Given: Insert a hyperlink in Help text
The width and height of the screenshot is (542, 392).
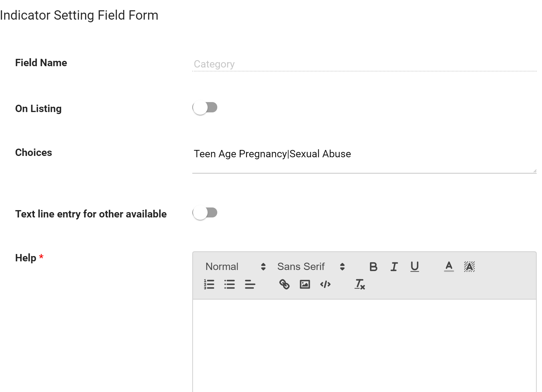Looking at the screenshot, I should [284, 284].
